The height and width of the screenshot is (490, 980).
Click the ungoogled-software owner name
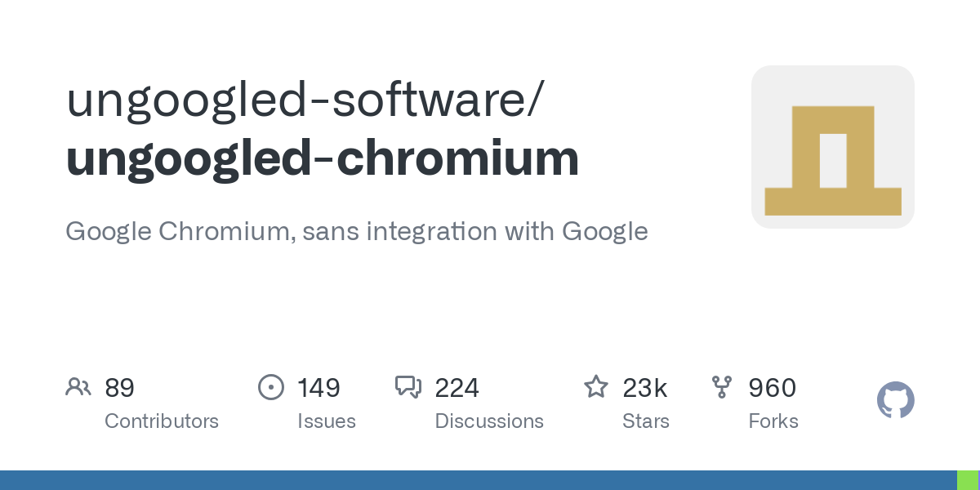pyautogui.click(x=302, y=100)
